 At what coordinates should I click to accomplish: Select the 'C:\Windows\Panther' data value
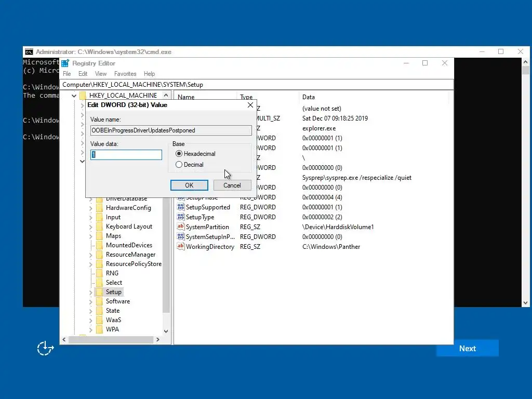(x=331, y=247)
